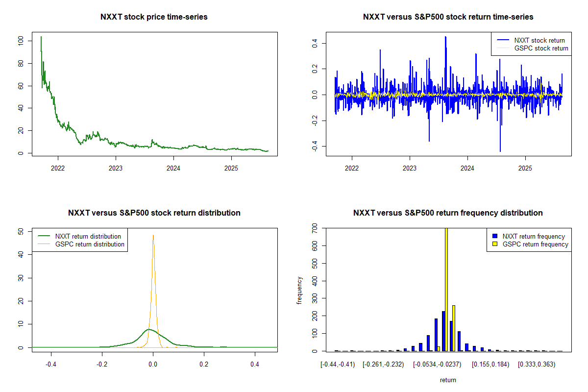Click the 'NXXT versus S&P500 stock return time-series' title
This screenshot has width=588, height=392.
coord(448,17)
